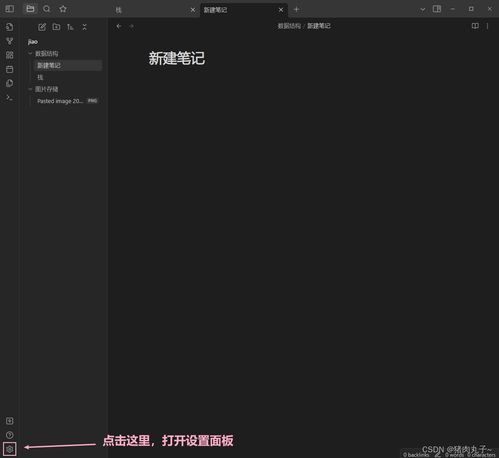Toggle the right sidebar panel icon

pos(437,9)
